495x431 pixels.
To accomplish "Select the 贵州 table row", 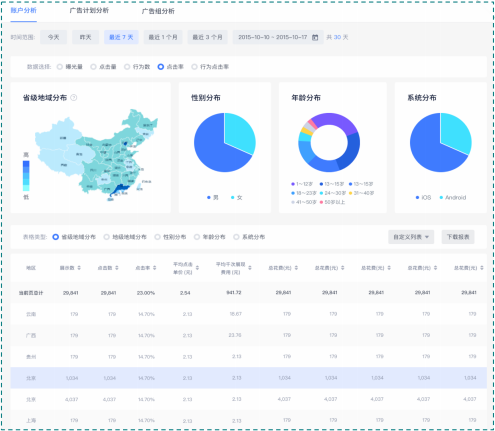I will coord(249,357).
